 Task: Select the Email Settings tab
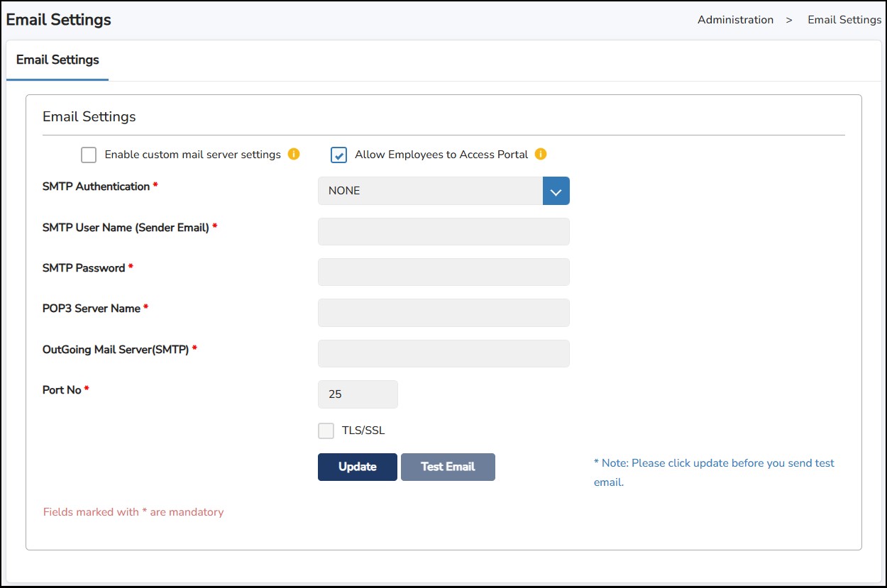tap(57, 60)
